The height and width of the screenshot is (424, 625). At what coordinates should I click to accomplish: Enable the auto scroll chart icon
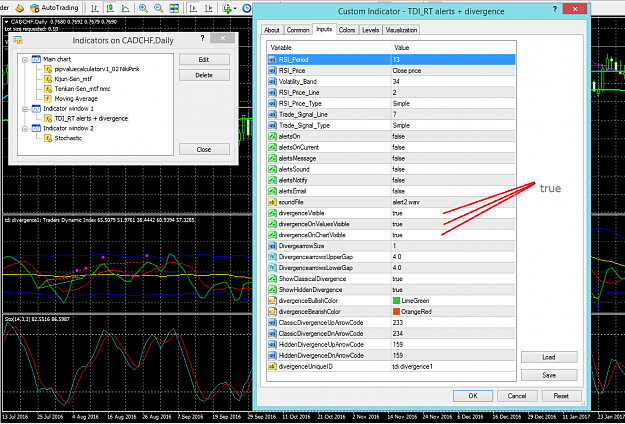click(194, 8)
